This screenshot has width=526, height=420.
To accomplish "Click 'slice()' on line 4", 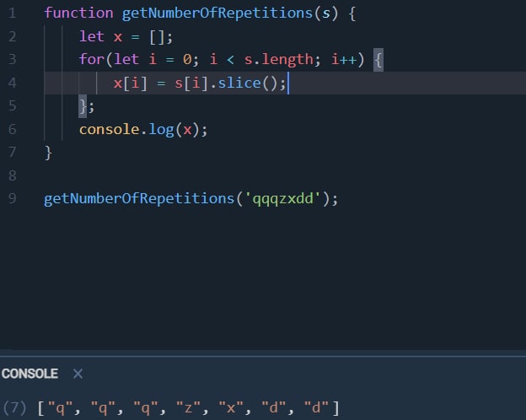I will click(248, 83).
